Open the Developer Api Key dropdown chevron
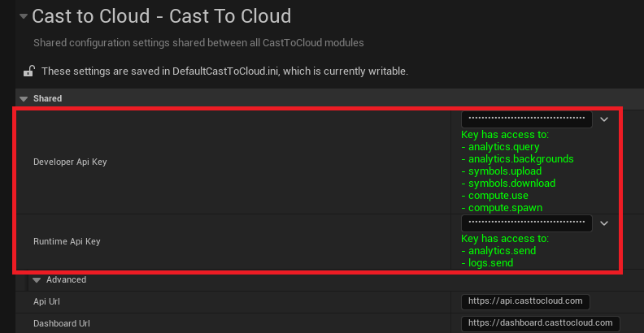The image size is (644, 333). click(x=603, y=119)
